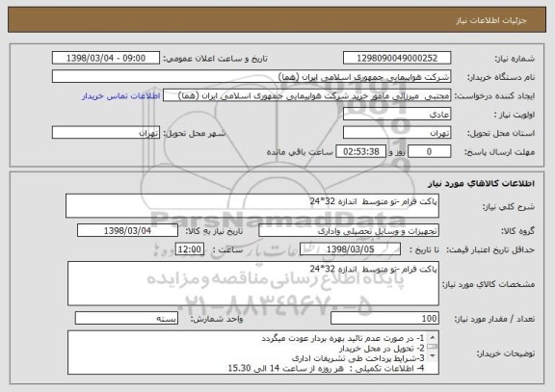Click the label 'توضیحات خریدار:'
Image resolution: width=555 pixels, height=392 pixels.
point(506,353)
